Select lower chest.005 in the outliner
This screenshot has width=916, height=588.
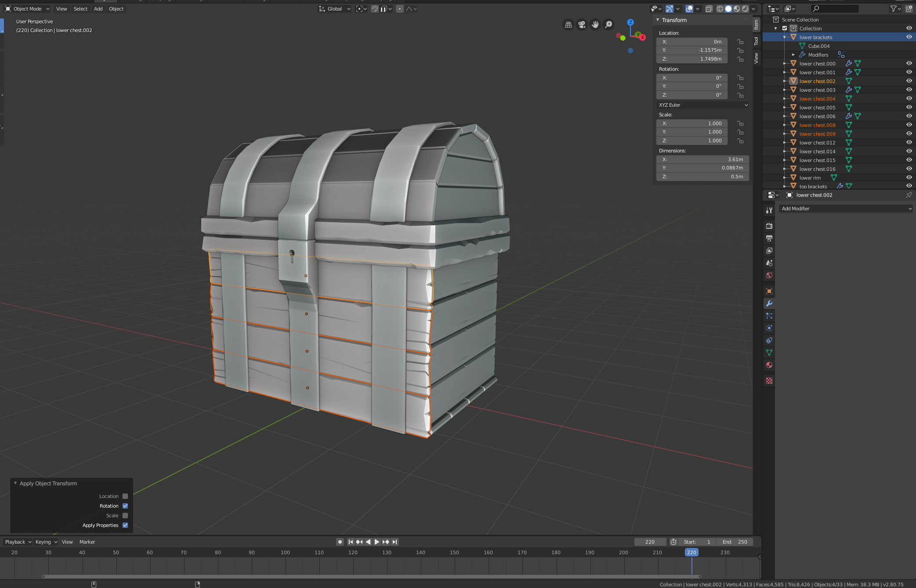click(817, 108)
